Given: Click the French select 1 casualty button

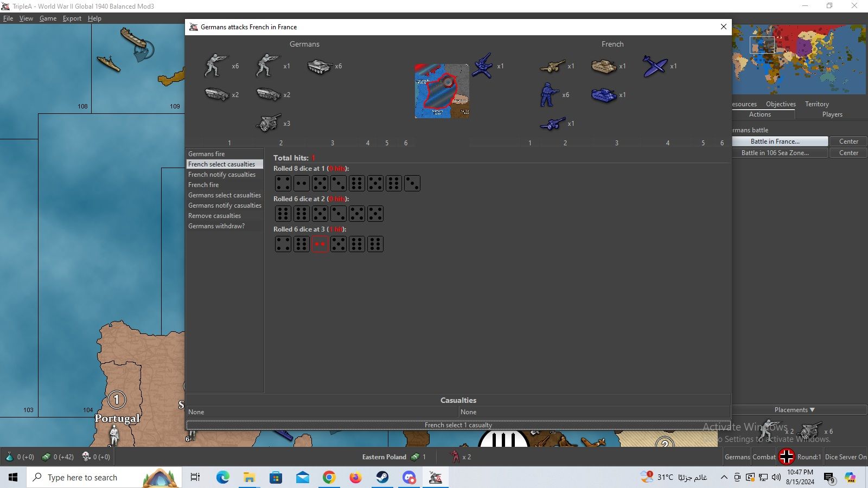Looking at the screenshot, I should click(x=458, y=425).
